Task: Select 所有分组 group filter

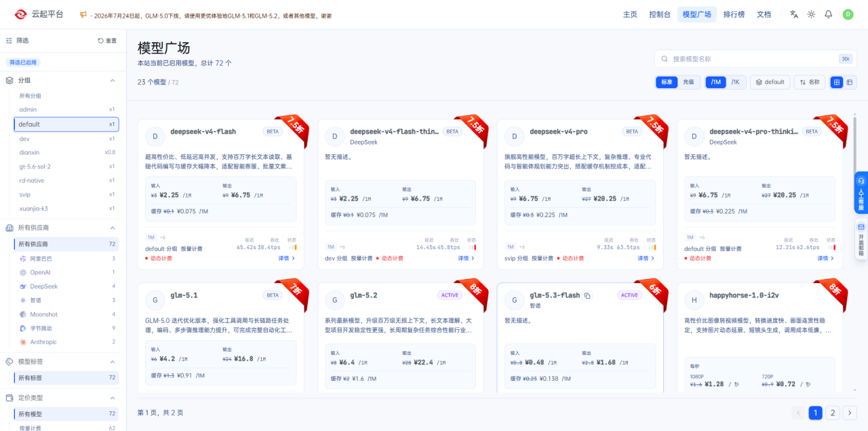Action: (x=66, y=96)
